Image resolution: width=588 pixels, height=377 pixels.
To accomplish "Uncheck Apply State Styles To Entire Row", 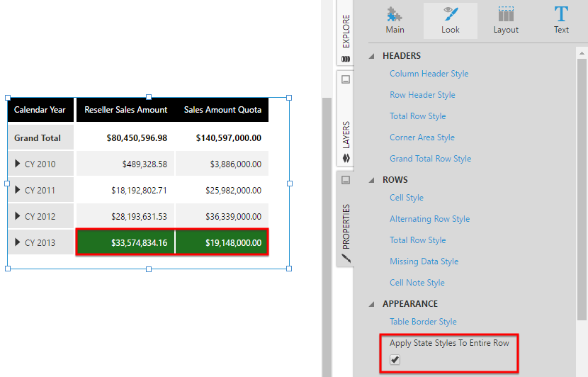I will tap(395, 360).
